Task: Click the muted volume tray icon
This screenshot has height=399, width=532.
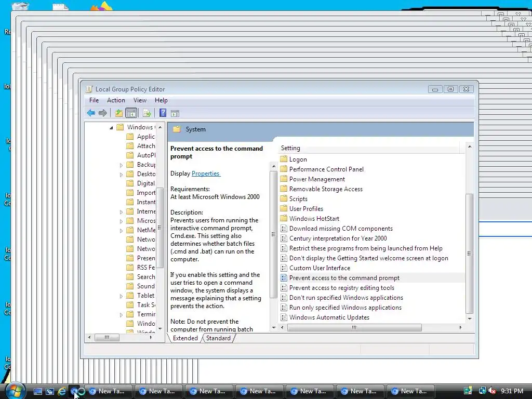Action: tap(492, 391)
